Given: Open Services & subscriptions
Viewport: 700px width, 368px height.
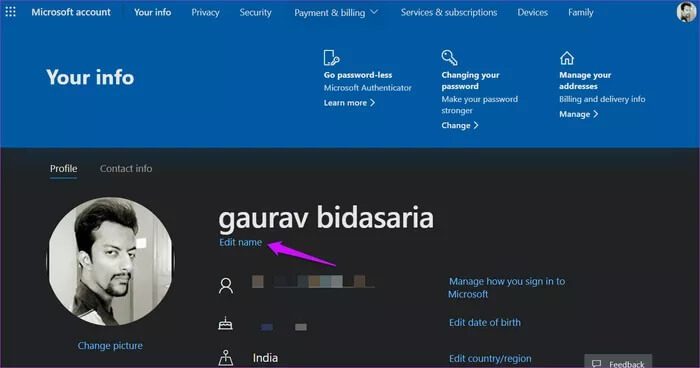Looking at the screenshot, I should coord(449,13).
